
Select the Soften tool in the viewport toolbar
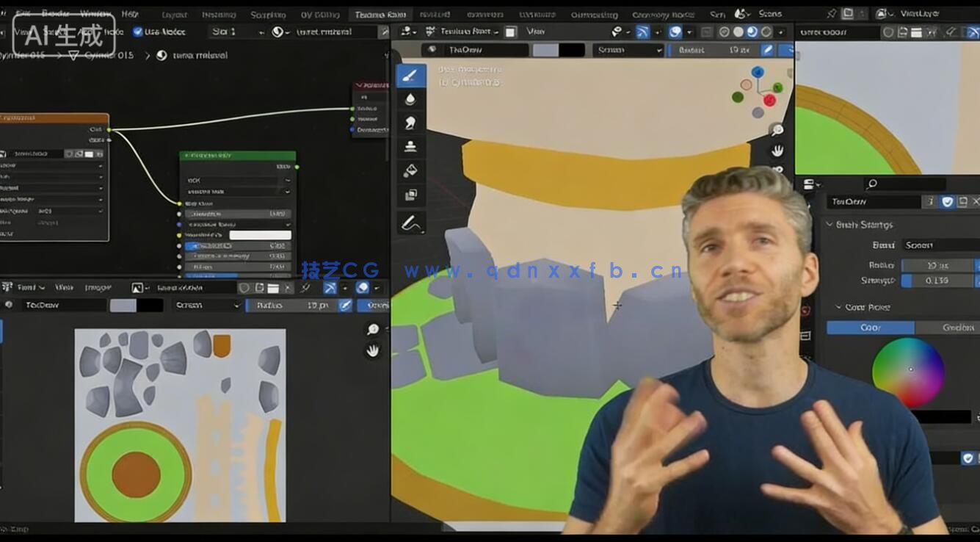pyautogui.click(x=411, y=98)
